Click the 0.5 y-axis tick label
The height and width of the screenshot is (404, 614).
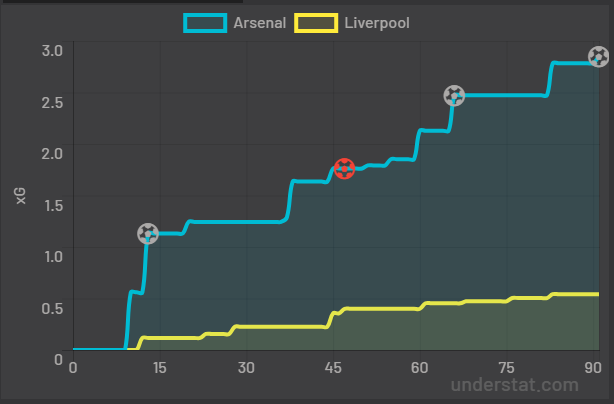coord(52,308)
